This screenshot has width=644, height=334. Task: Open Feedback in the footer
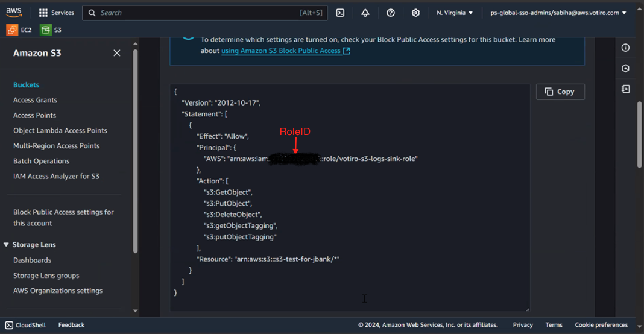[x=71, y=324]
